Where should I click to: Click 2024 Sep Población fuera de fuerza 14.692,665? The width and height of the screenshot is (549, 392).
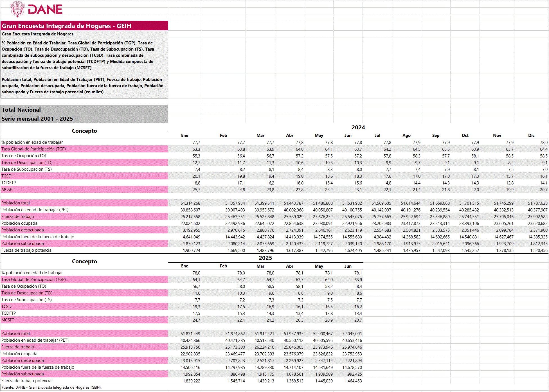point(440,237)
